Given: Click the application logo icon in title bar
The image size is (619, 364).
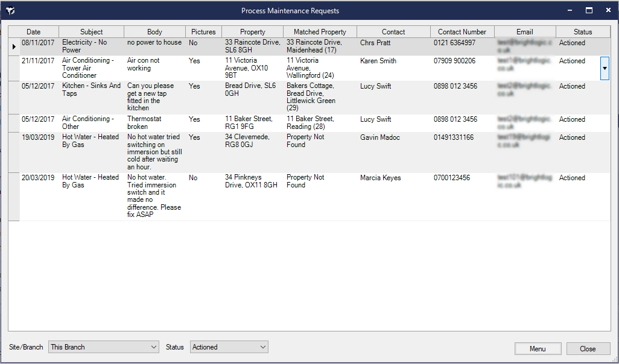Looking at the screenshot, I should tap(10, 11).
